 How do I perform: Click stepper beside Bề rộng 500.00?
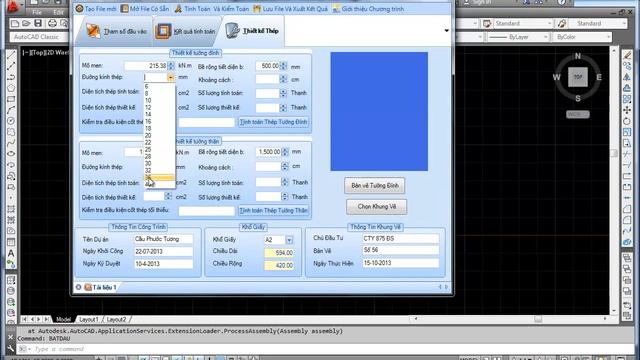(283, 66)
